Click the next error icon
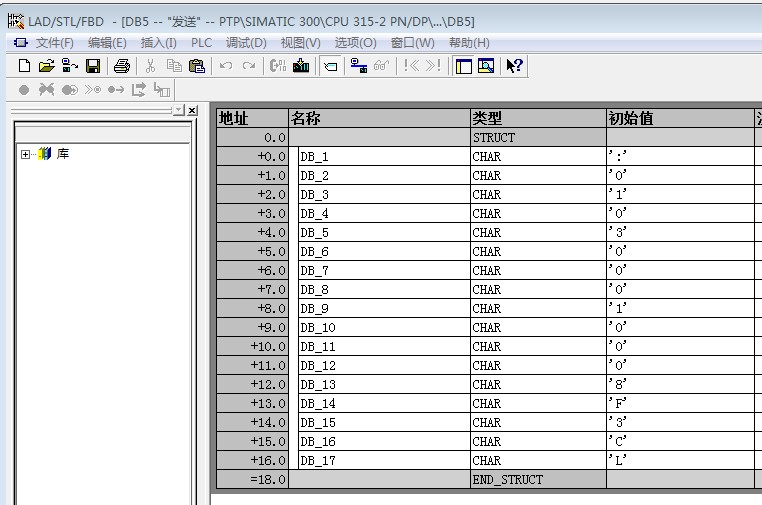This screenshot has height=505, width=762. point(433,66)
